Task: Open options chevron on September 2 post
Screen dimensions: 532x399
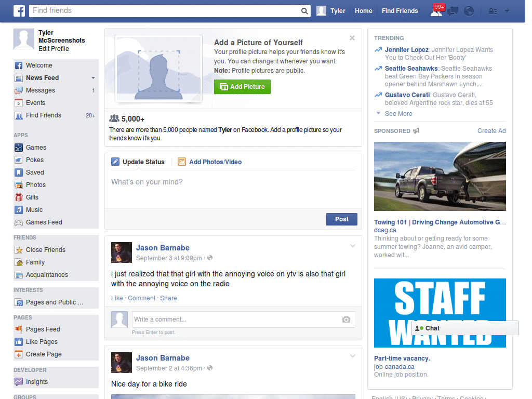Action: [x=353, y=356]
